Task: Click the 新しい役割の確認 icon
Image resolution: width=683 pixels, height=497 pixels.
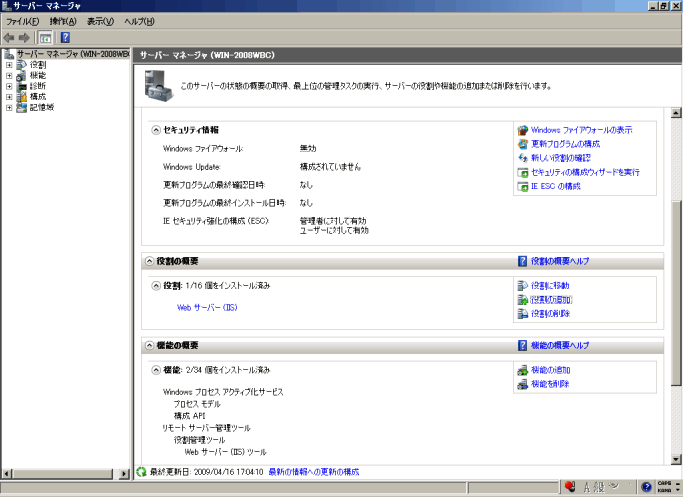Action: click(x=523, y=158)
